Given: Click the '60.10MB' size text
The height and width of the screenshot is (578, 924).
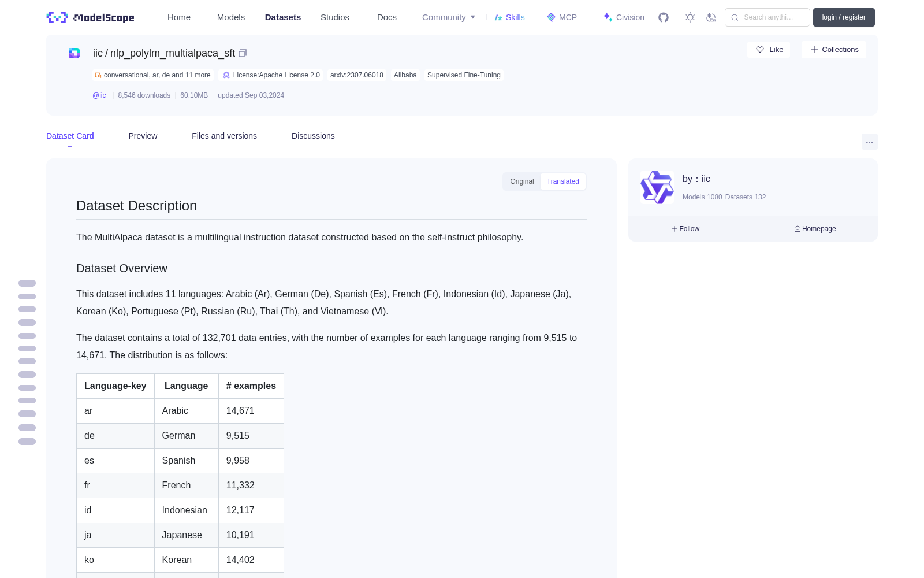Looking at the screenshot, I should point(194,95).
